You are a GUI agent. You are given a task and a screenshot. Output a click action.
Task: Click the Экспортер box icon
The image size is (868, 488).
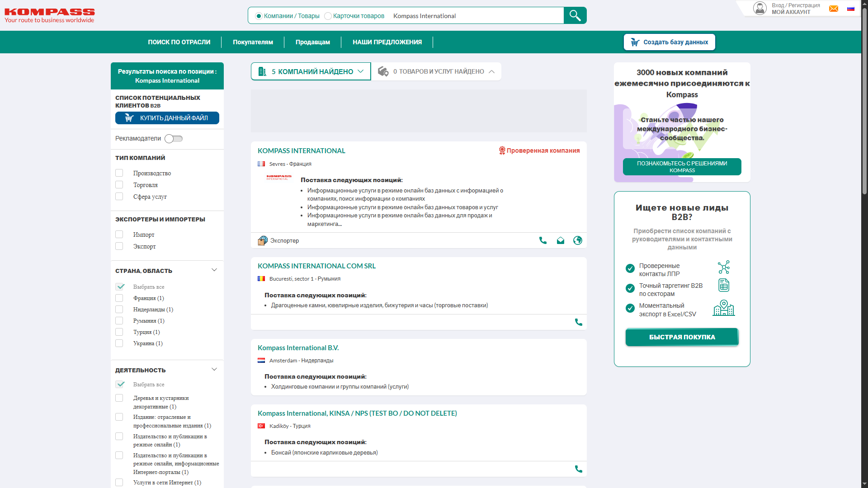coord(263,240)
